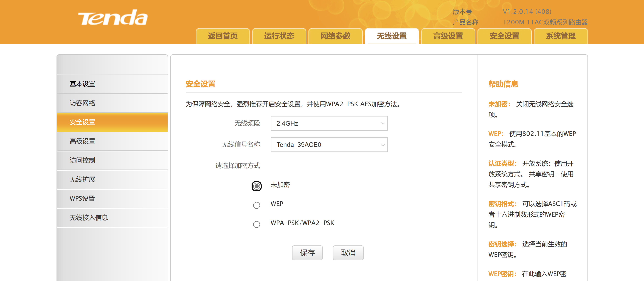Go to 返回首页 tab

click(x=223, y=36)
